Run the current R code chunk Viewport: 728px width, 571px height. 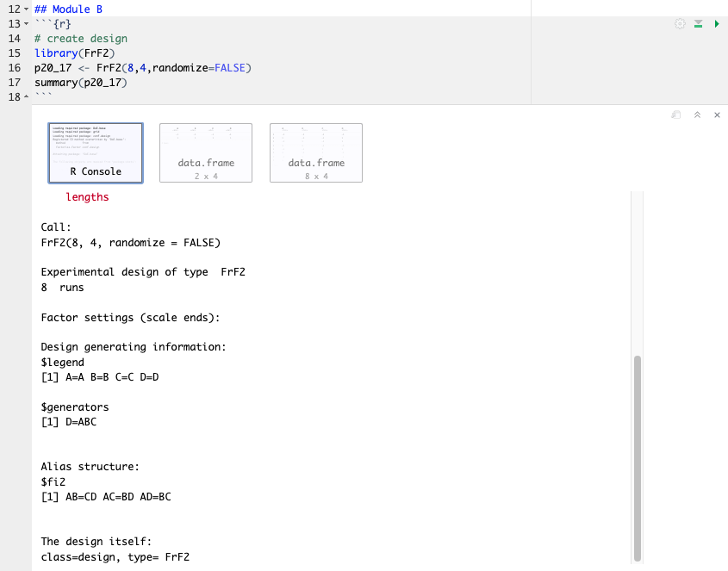pyautogui.click(x=717, y=24)
